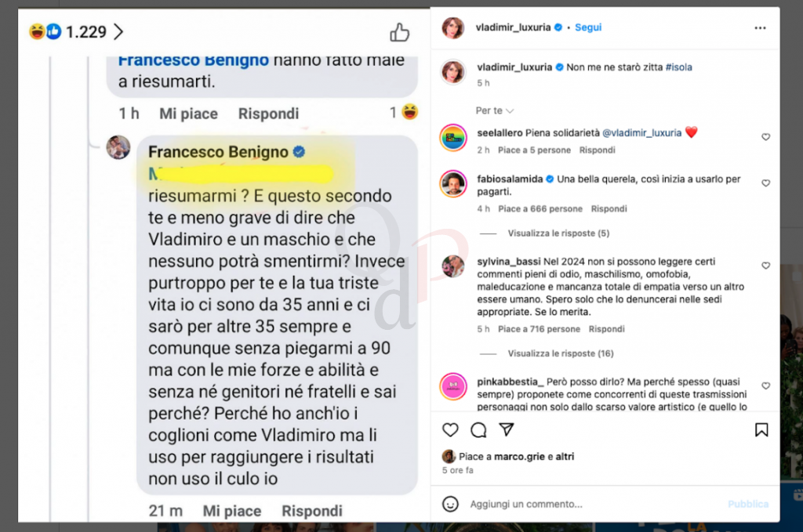The image size is (803, 532).
Task: Like sylvina_bassi's comment heart
Action: (765, 266)
